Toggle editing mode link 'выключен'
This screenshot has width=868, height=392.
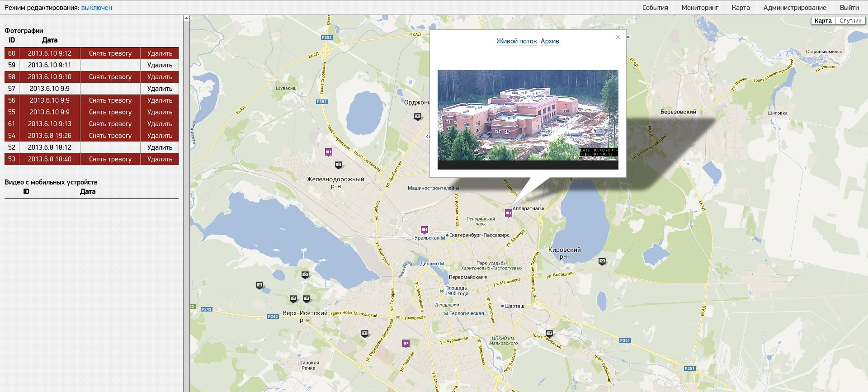pyautogui.click(x=97, y=8)
